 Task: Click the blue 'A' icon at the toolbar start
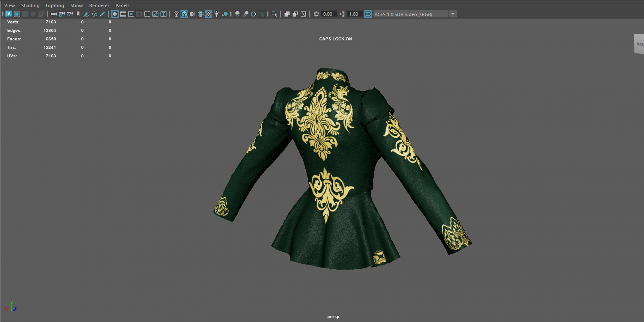9,14
